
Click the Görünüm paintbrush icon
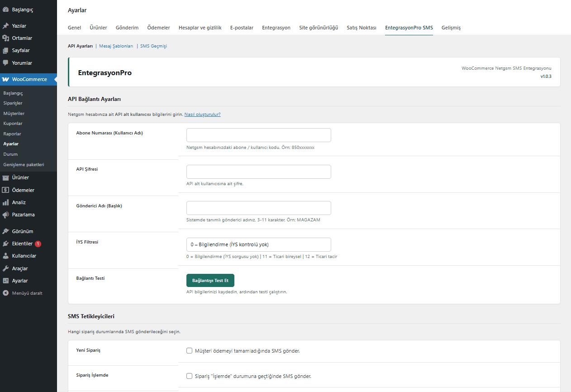(x=5, y=231)
